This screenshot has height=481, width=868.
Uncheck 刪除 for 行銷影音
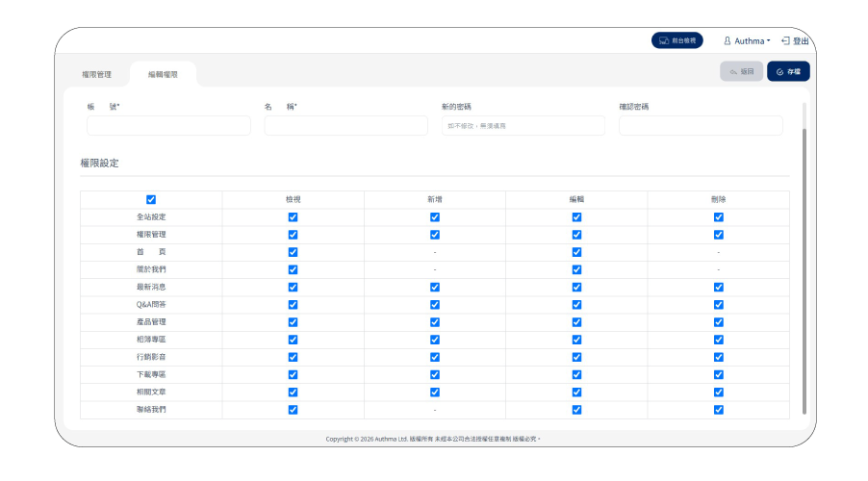pos(719,357)
